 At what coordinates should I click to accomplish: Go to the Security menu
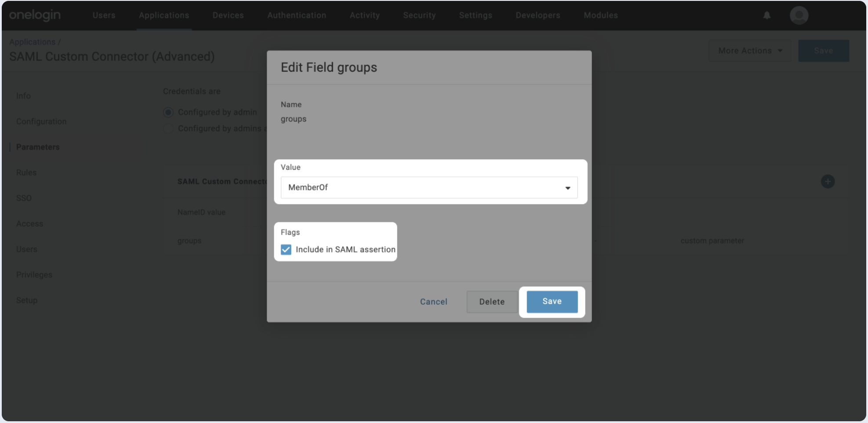(x=419, y=15)
